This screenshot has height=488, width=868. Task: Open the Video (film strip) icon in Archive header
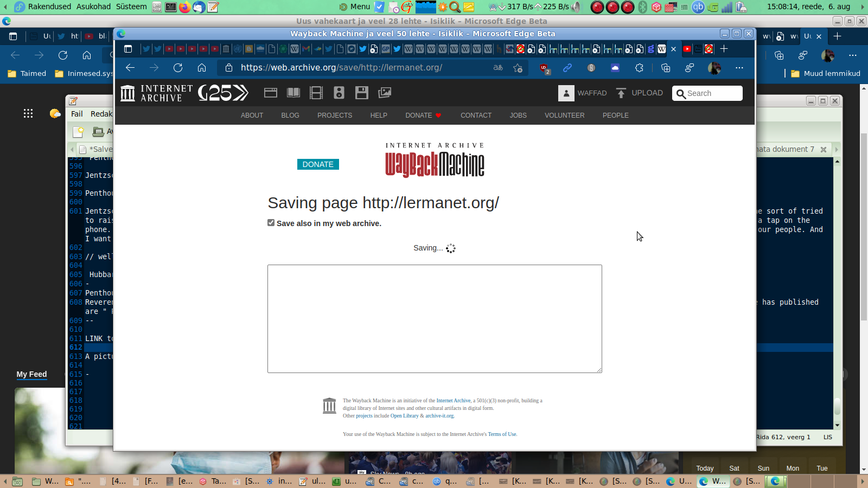tap(316, 93)
